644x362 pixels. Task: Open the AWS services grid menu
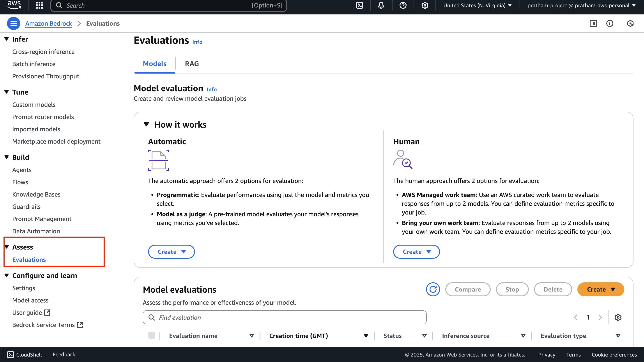tap(39, 5)
